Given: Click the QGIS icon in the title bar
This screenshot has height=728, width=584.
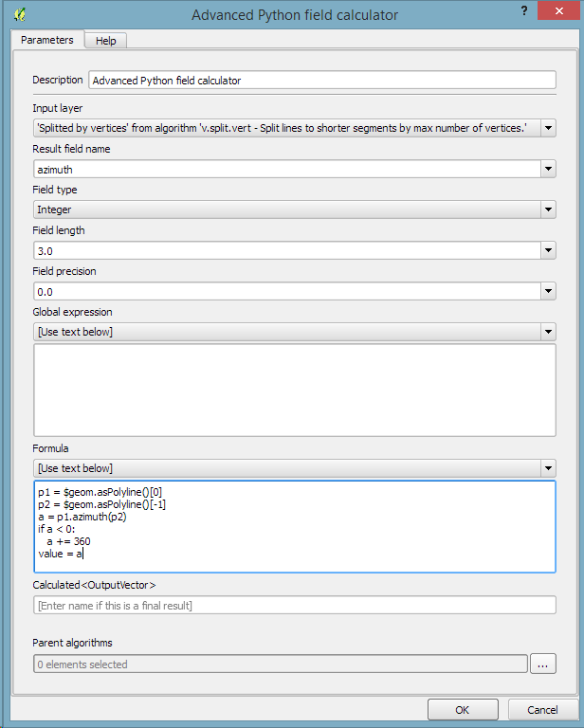Looking at the screenshot, I should point(20,14).
